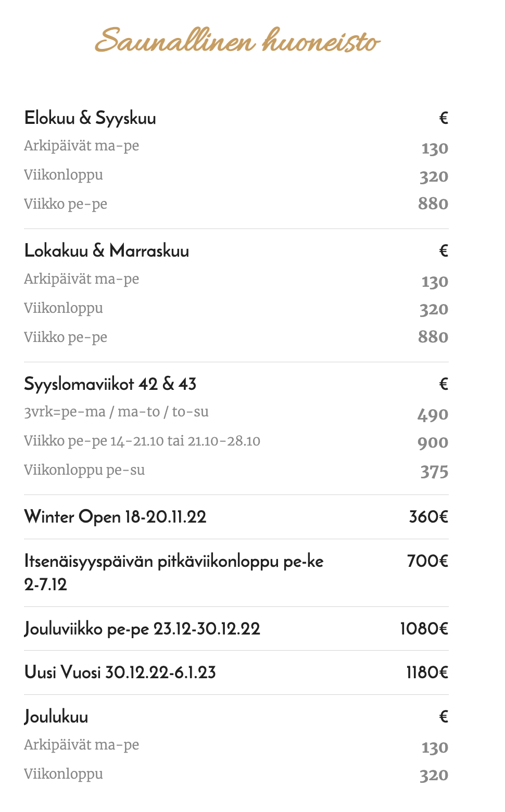Select the 1180€ Uusi Vuosi price
The height and width of the screenshot is (812, 505).
point(427,673)
